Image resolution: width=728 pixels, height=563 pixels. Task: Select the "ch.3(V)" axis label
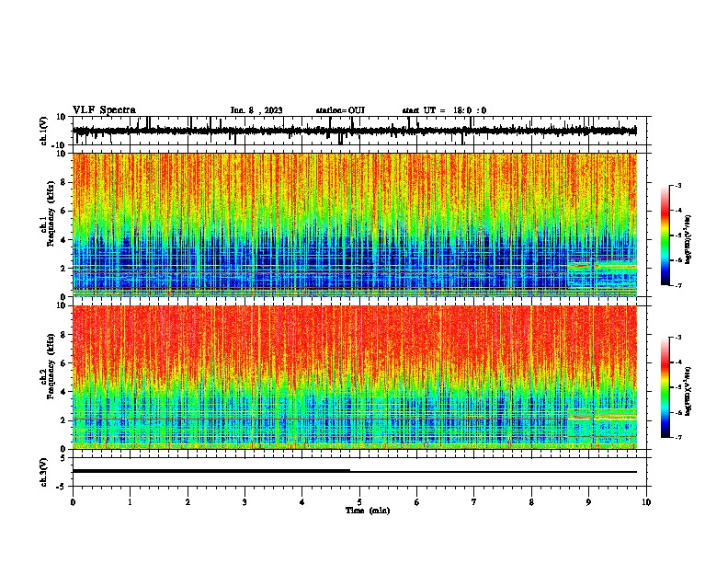[44, 472]
